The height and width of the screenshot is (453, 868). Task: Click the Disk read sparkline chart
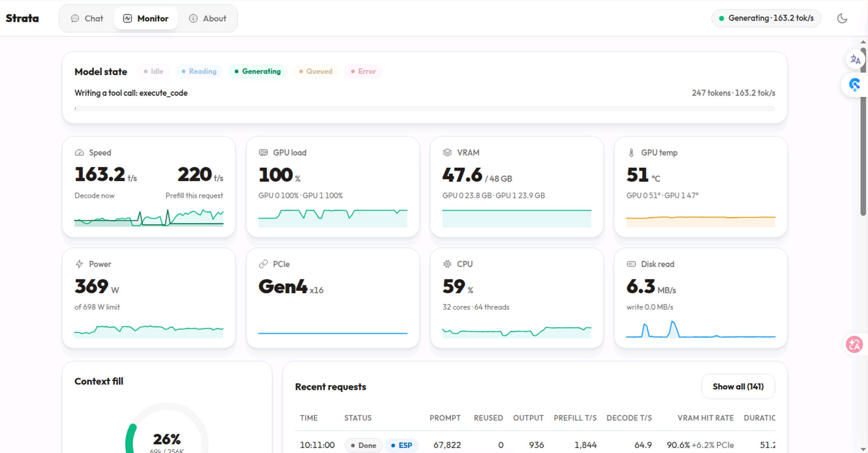(x=701, y=329)
